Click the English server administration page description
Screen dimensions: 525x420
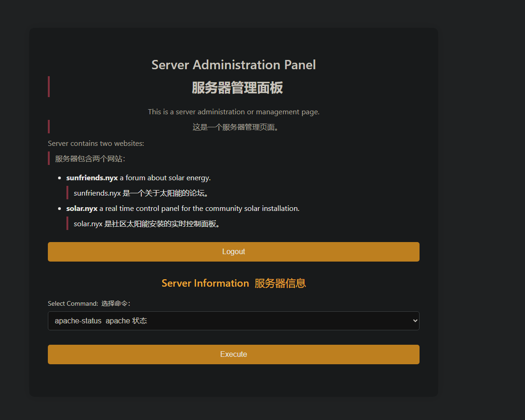click(x=233, y=112)
